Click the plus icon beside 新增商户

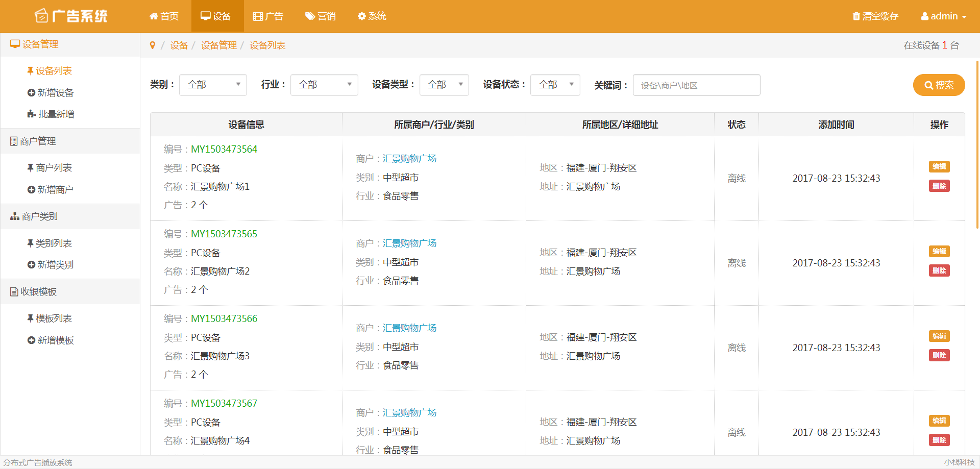click(x=31, y=190)
